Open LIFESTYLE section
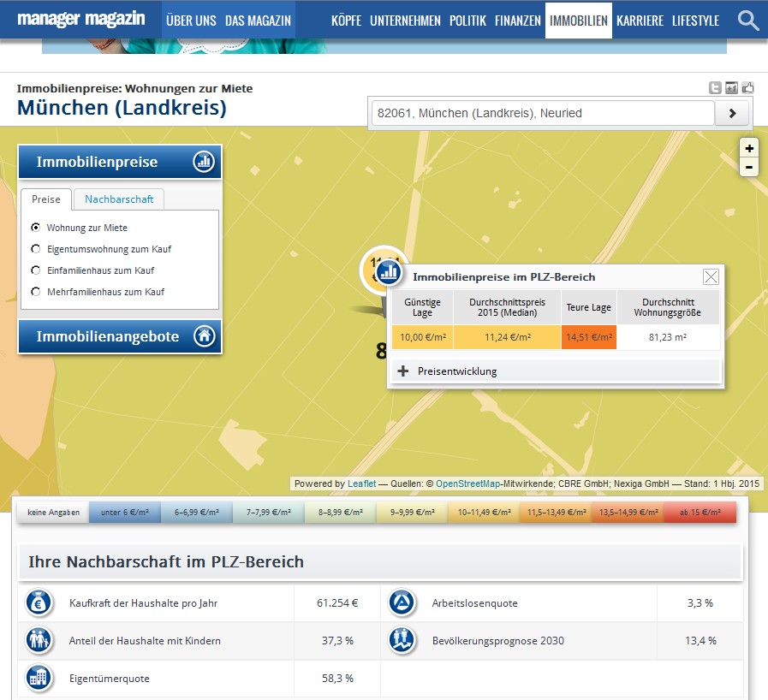The height and width of the screenshot is (700, 768). tap(695, 21)
